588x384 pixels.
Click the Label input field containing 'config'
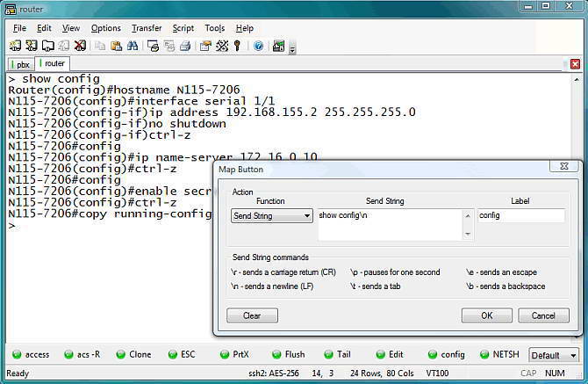(521, 215)
